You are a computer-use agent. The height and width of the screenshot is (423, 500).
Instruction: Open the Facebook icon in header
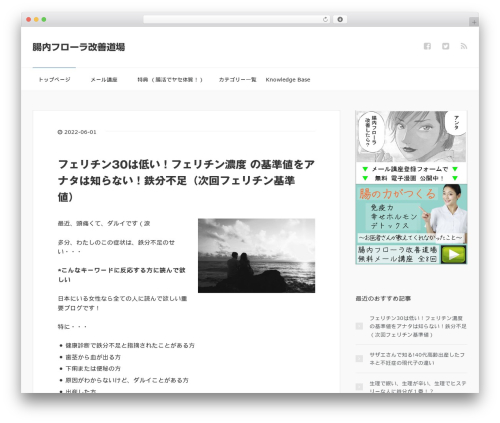427,46
